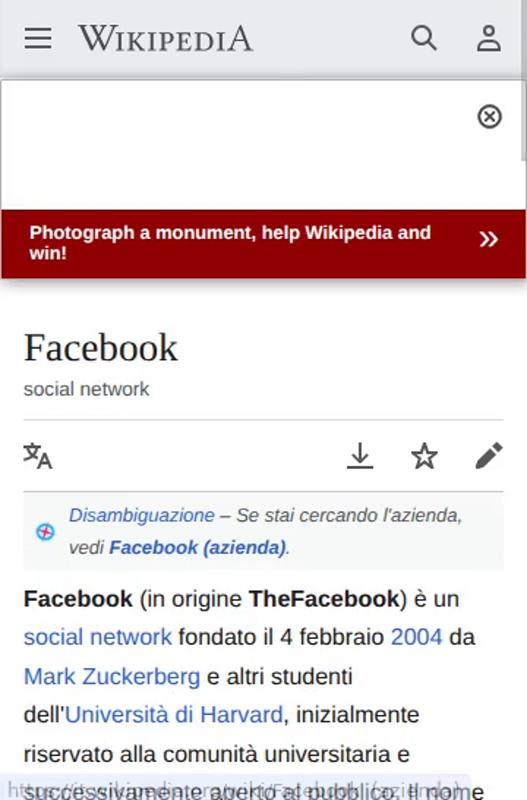Add page to watchlist star
The image size is (527, 800).
coord(424,456)
